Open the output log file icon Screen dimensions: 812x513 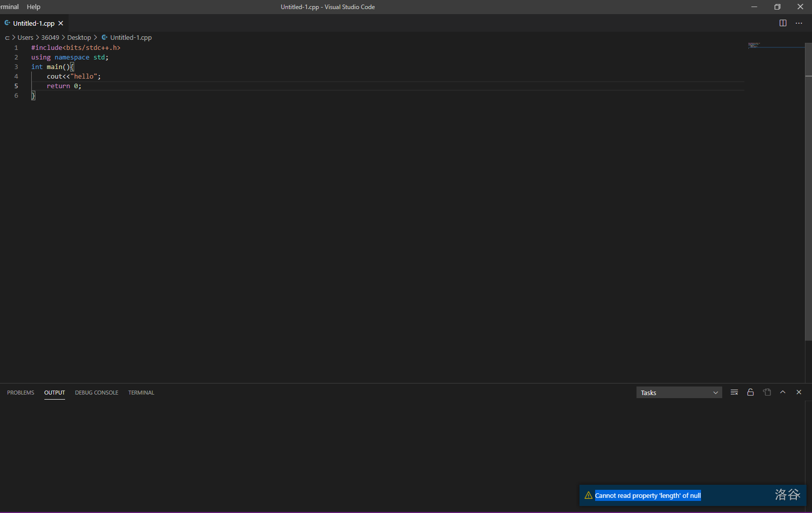coord(767,392)
